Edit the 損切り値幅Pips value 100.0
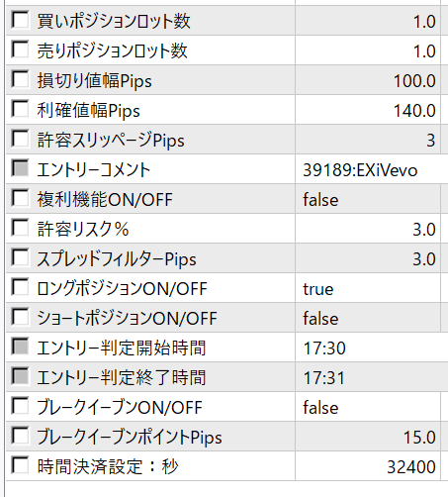448x497 pixels. tap(368, 80)
